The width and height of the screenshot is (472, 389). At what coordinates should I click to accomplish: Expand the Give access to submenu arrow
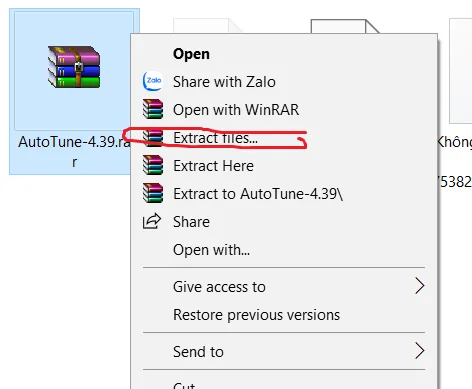420,286
